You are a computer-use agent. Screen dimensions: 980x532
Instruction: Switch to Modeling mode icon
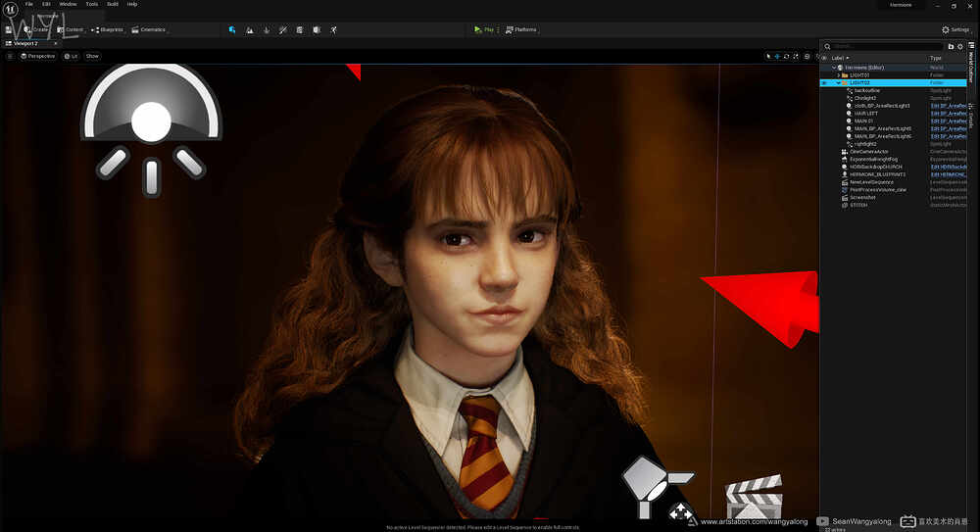300,29
